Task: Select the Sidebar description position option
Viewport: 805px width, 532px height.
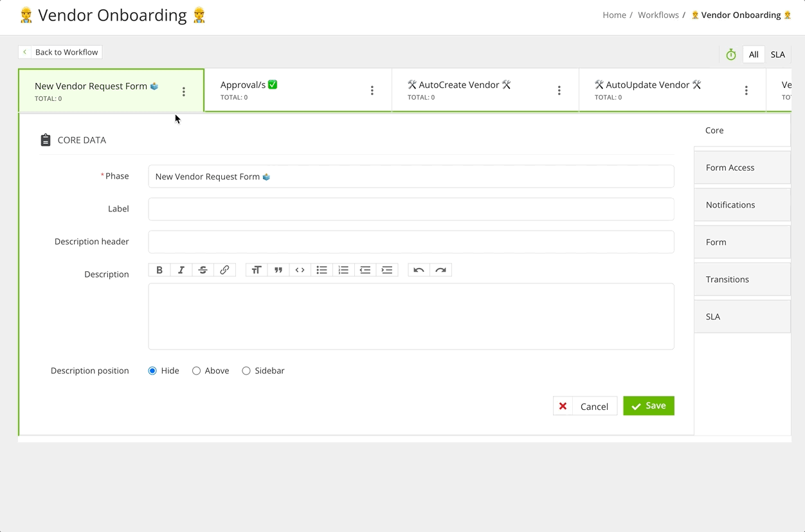Action: [246, 371]
